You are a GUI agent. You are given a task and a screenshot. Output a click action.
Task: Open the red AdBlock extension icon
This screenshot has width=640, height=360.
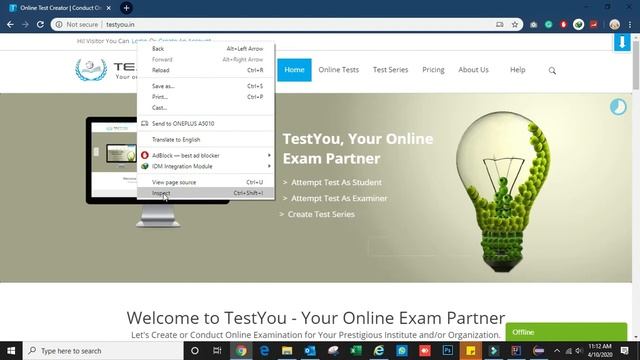563,24
